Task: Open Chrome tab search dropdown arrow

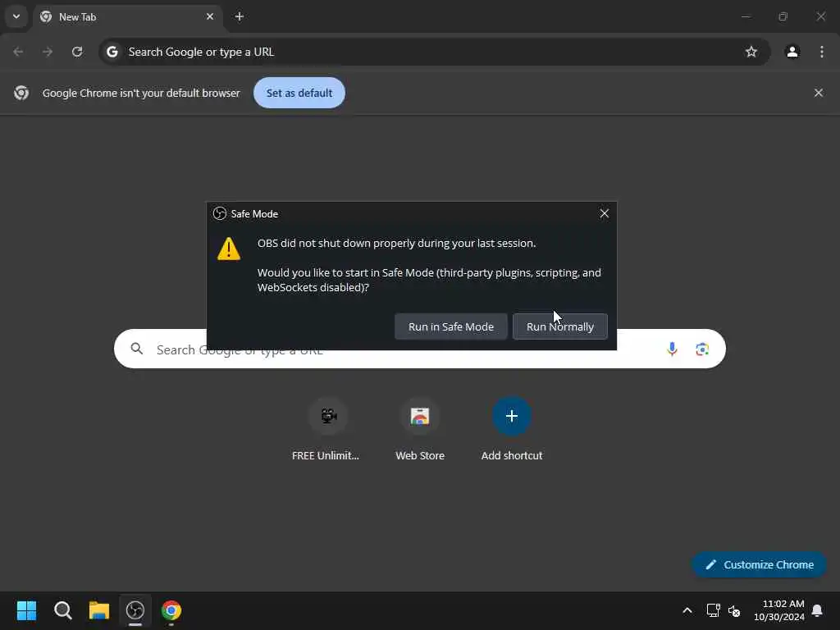Action: pyautogui.click(x=16, y=16)
